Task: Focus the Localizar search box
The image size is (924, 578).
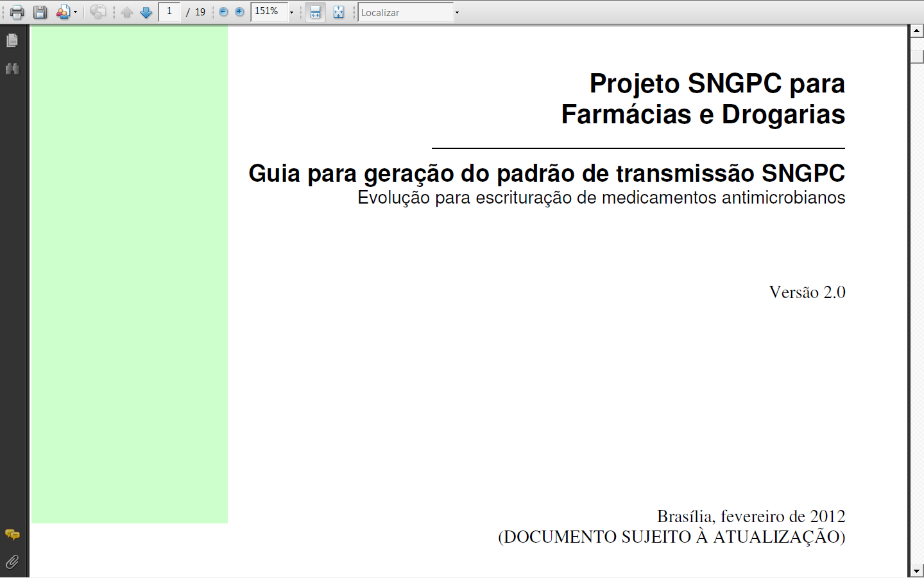Action: click(x=406, y=12)
